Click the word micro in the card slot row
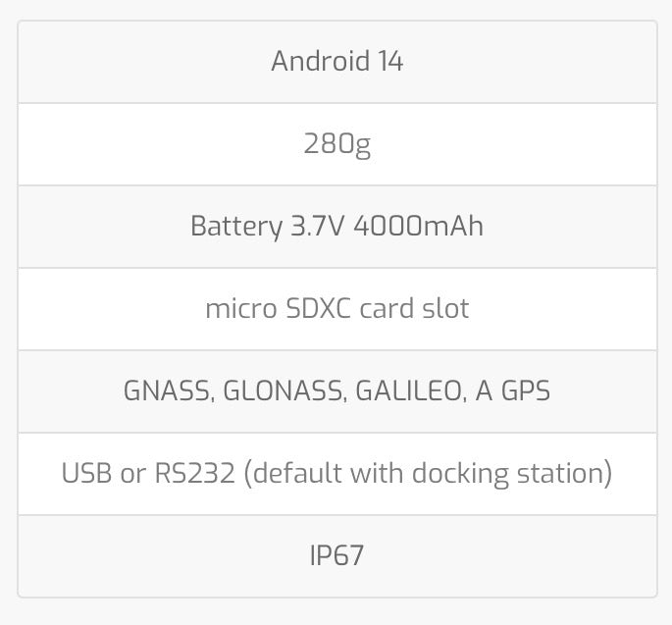Screen dimensions: 672x625 (228, 309)
